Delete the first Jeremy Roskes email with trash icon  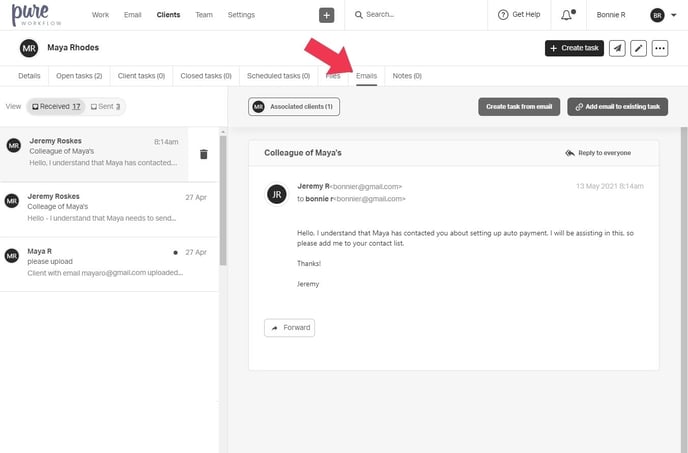pos(203,154)
